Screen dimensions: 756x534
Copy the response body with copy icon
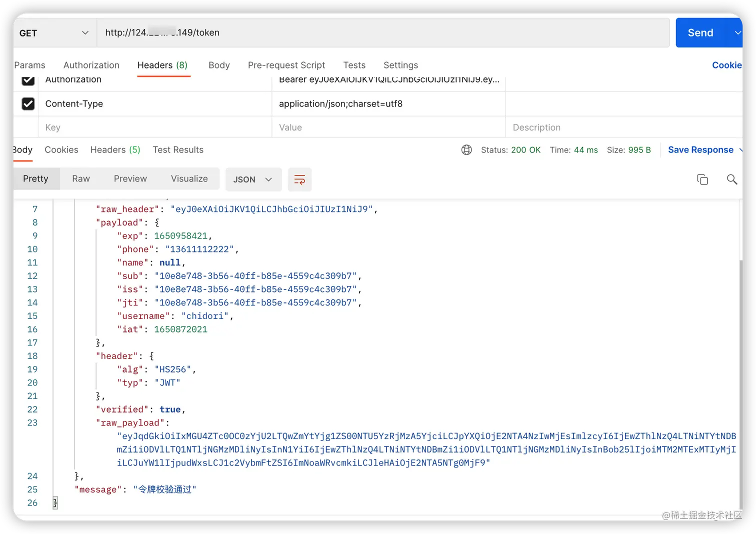tap(702, 179)
